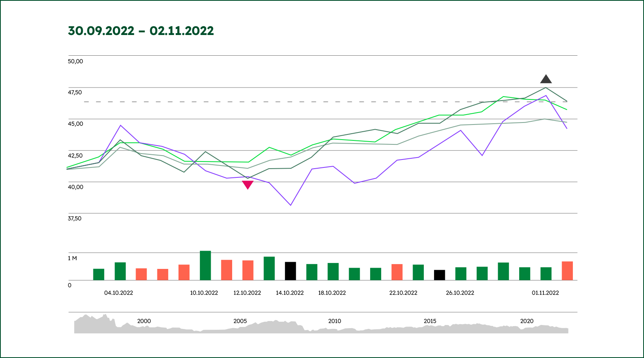The width and height of the screenshot is (644, 358).
Task: Click the 12.10.2022 date label
Action: point(247,293)
